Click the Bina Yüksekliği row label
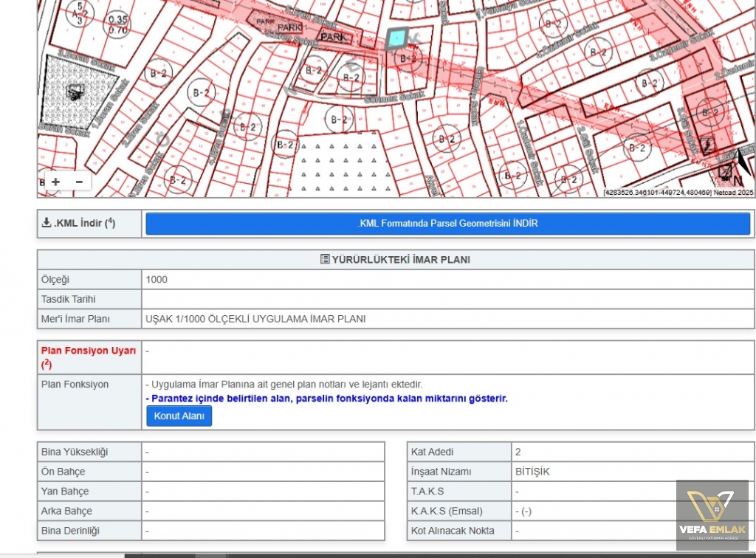The image size is (756, 558). tap(75, 452)
